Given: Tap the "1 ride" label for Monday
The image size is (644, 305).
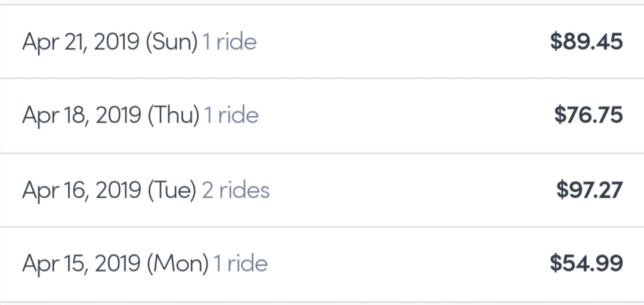Looking at the screenshot, I should coord(241,264).
